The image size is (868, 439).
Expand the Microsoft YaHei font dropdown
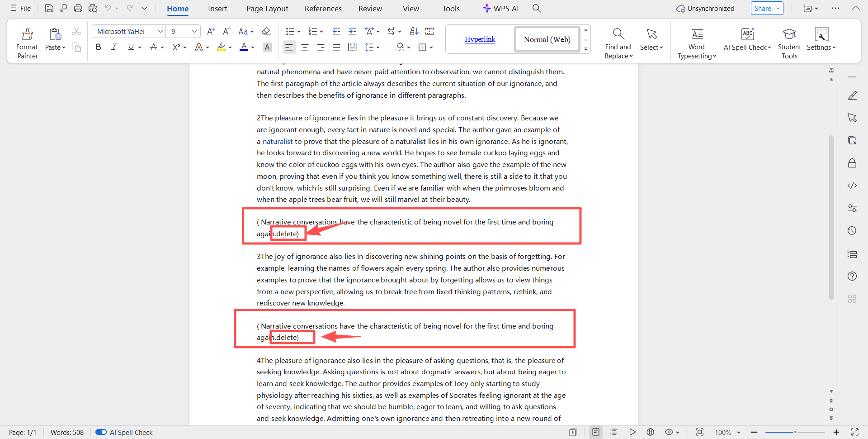click(x=160, y=31)
